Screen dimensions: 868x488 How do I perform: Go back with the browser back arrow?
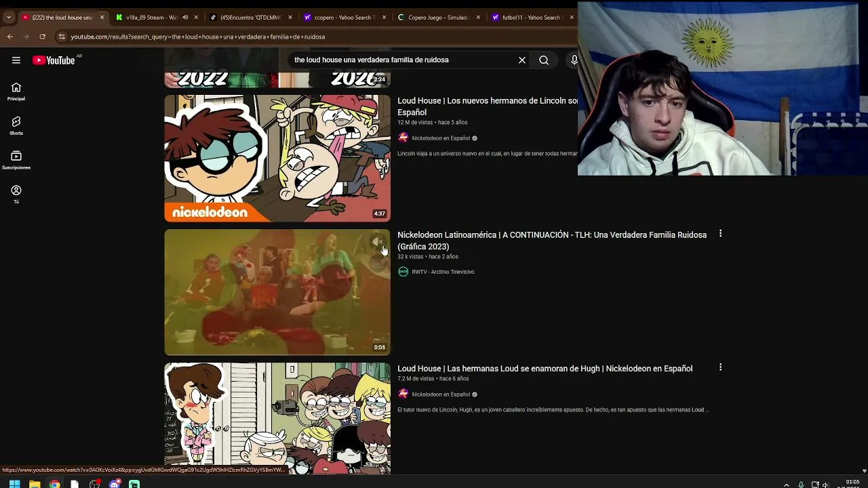point(9,37)
